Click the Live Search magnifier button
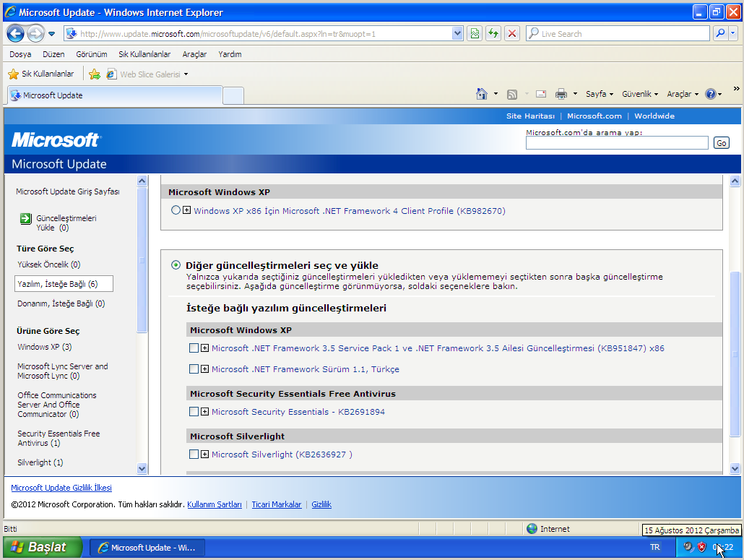Screen dimensions: 744x560 click(x=720, y=34)
